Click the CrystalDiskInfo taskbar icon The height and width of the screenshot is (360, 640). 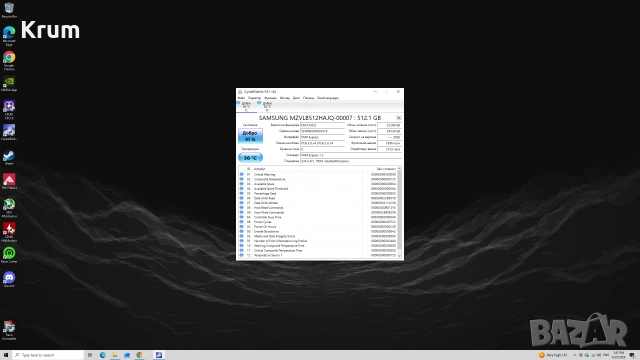tap(159, 355)
